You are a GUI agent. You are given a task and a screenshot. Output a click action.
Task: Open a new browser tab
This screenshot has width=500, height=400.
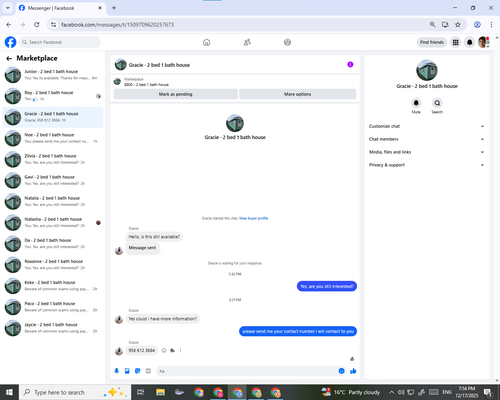click(114, 8)
